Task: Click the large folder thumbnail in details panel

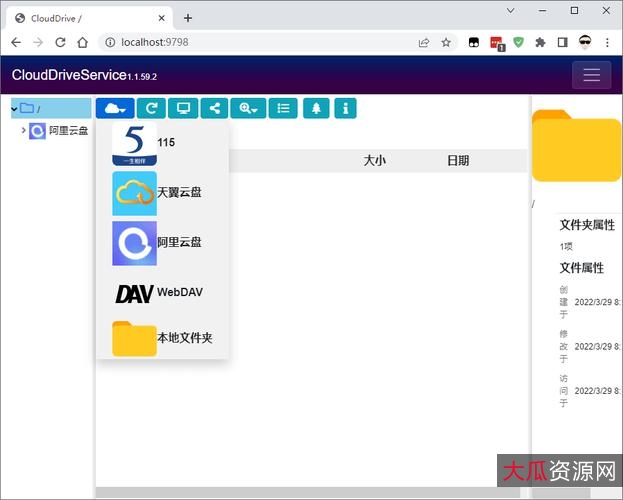Action: click(577, 146)
